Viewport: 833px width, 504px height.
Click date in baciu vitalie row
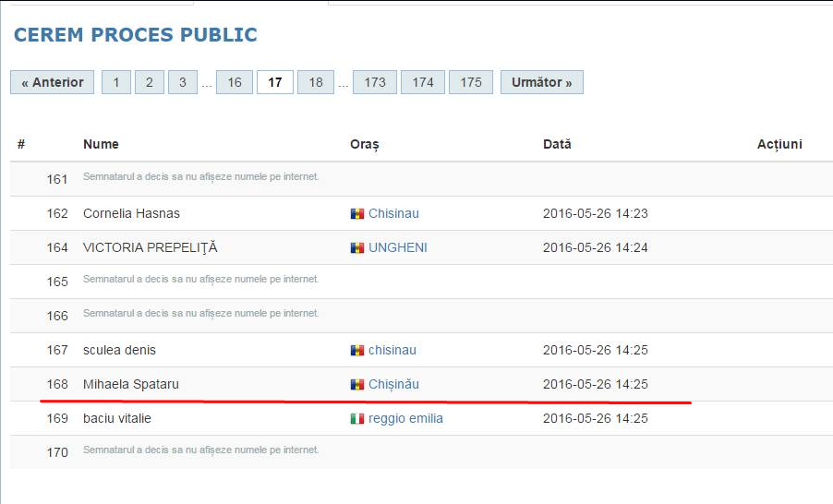(596, 418)
